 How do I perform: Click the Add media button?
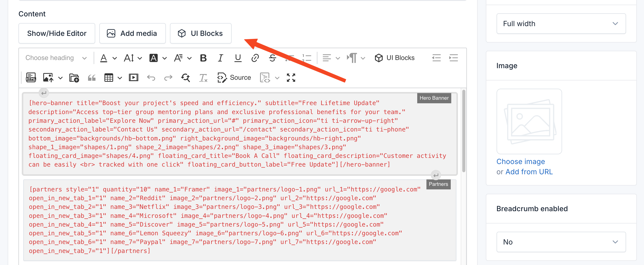(x=133, y=33)
